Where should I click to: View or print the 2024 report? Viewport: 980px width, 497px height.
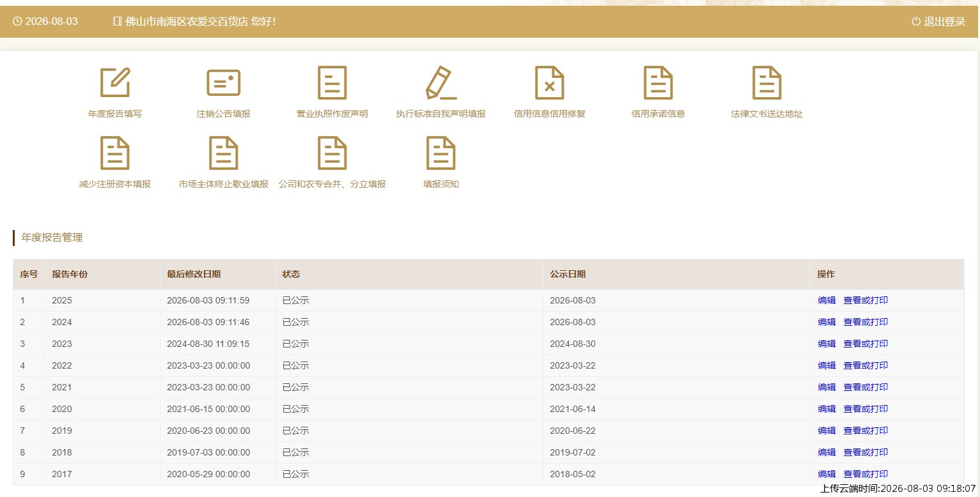click(x=866, y=322)
